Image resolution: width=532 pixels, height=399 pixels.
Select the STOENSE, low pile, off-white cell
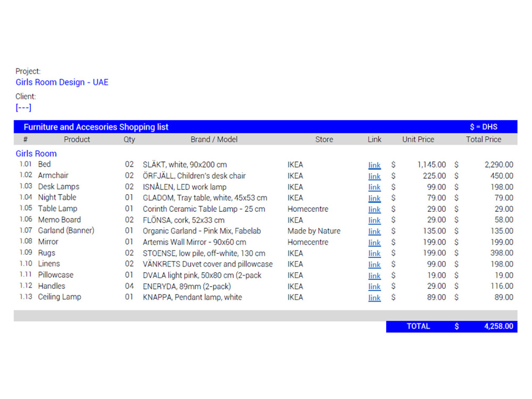pyautogui.click(x=204, y=253)
